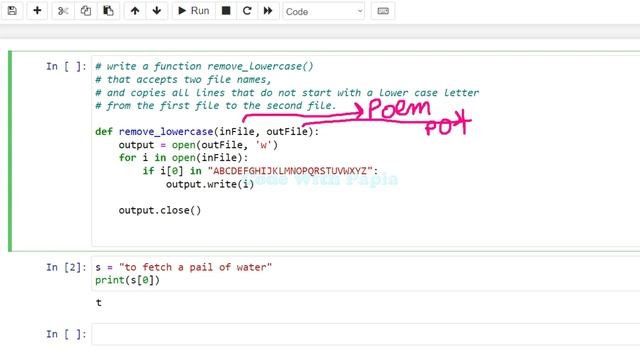This screenshot has height=360, width=640.
Task: Click the for i in open(inFile) line
Action: click(183, 158)
